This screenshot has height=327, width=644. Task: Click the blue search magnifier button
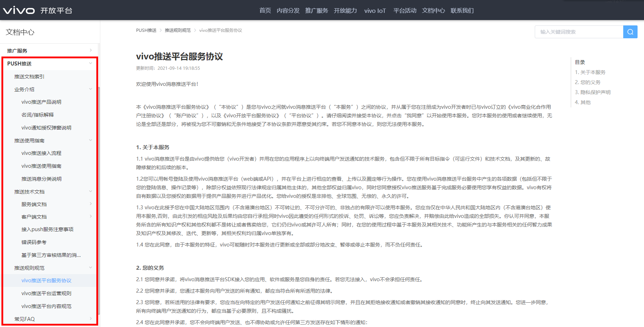tap(630, 32)
